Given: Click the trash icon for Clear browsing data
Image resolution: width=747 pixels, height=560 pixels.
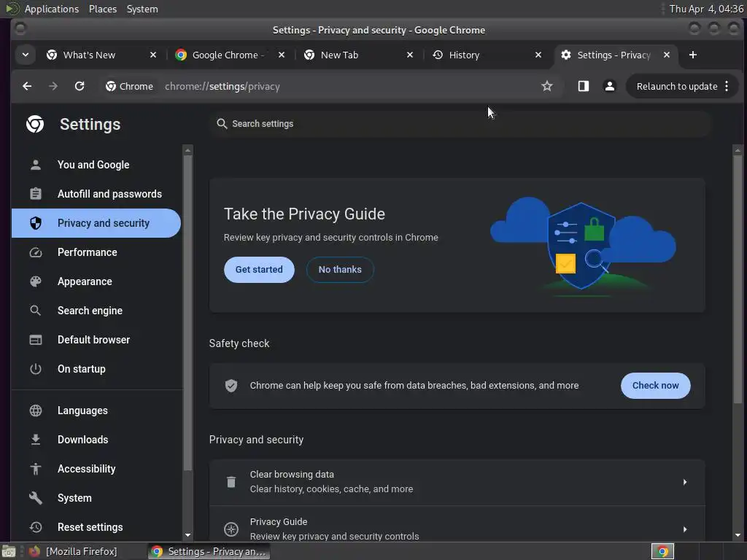Looking at the screenshot, I should pos(231,482).
